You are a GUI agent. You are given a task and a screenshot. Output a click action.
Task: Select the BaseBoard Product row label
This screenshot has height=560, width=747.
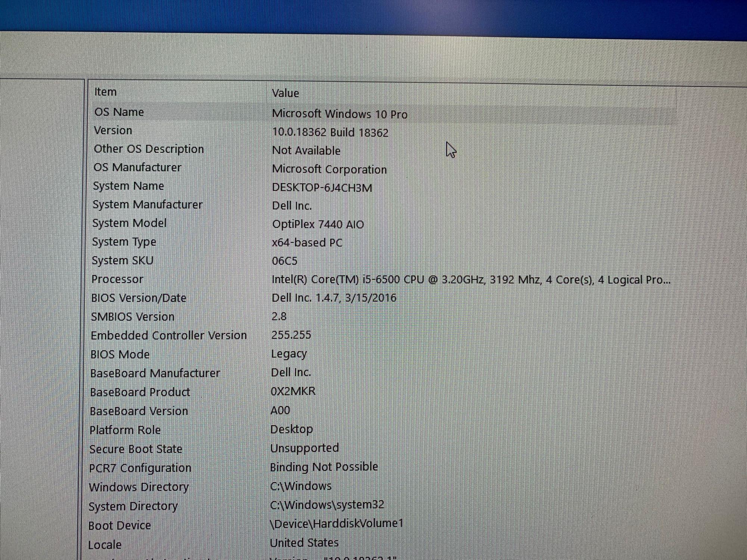(140, 392)
